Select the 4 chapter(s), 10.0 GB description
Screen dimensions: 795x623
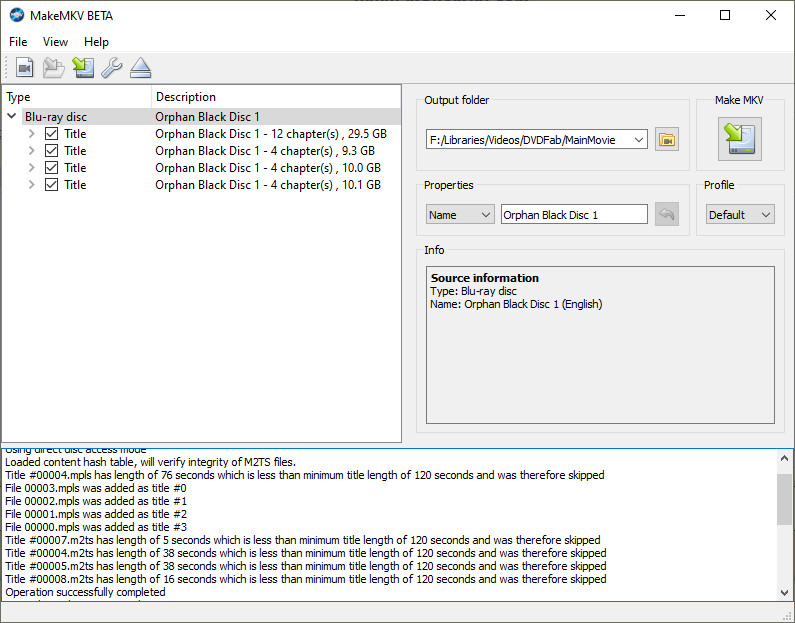(268, 168)
